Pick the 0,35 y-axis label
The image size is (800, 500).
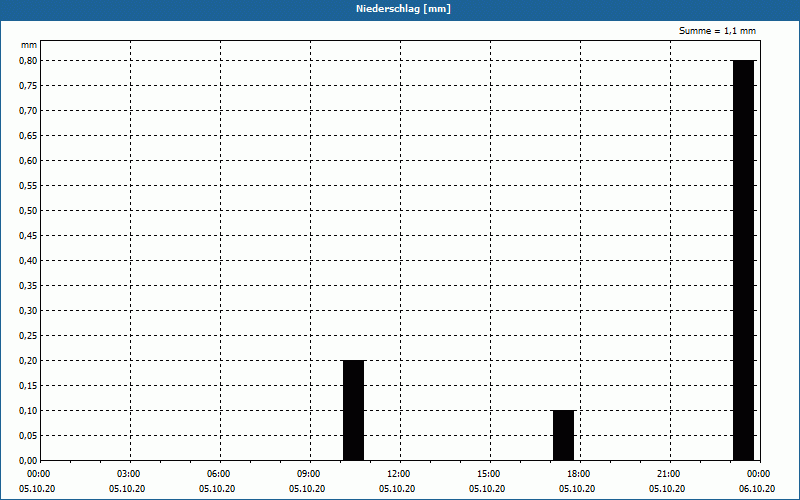click(x=28, y=286)
